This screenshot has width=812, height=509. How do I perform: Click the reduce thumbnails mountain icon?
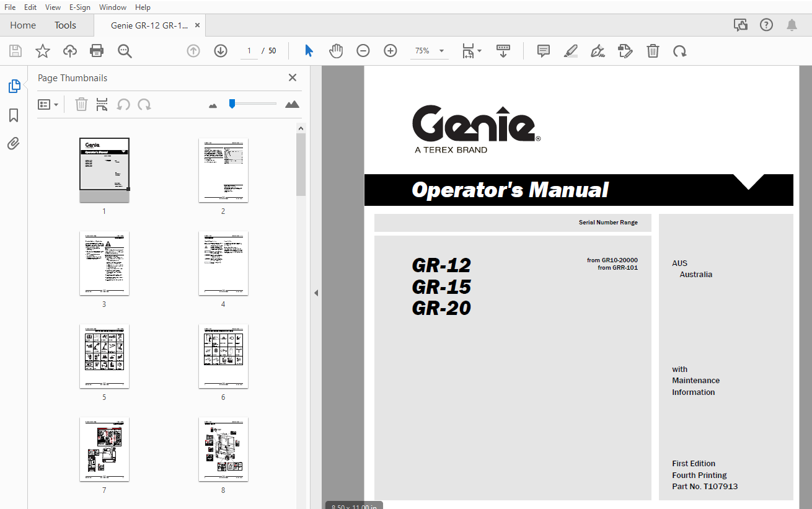click(213, 105)
